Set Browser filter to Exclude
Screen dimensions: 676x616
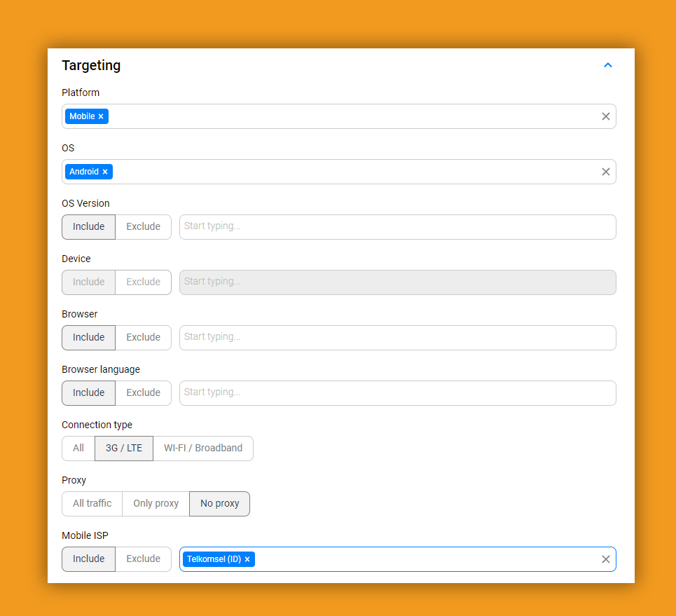pyautogui.click(x=143, y=338)
